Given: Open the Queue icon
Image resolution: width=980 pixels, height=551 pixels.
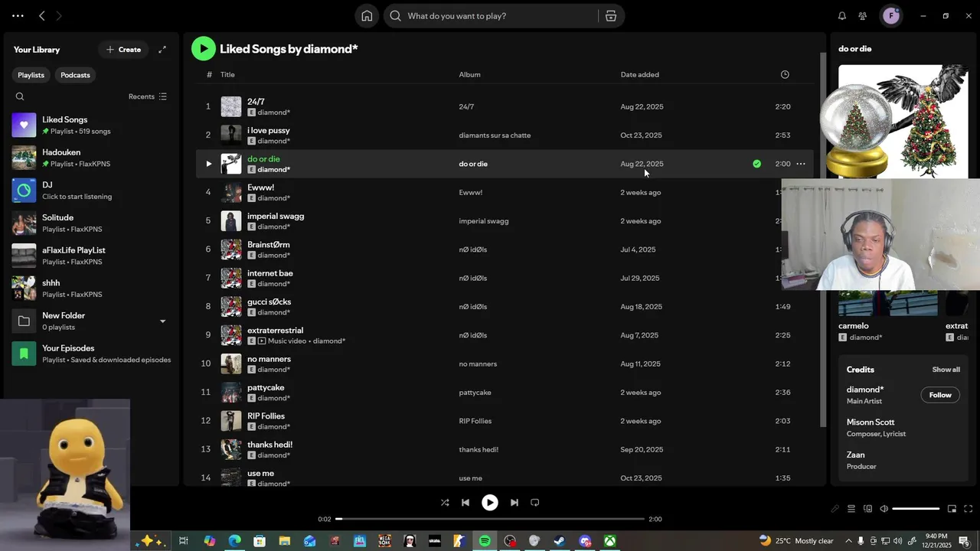Looking at the screenshot, I should click(851, 509).
